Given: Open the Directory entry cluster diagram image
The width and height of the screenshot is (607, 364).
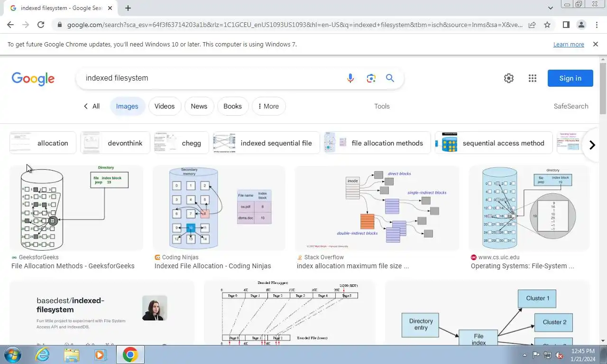Looking at the screenshot, I should point(487,313).
